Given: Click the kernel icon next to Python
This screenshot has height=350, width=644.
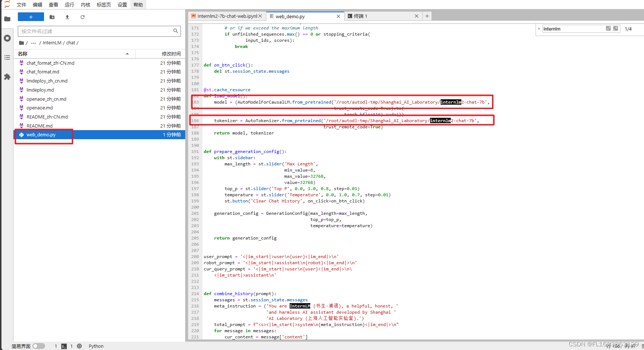Looking at the screenshot, I should coord(79,346).
